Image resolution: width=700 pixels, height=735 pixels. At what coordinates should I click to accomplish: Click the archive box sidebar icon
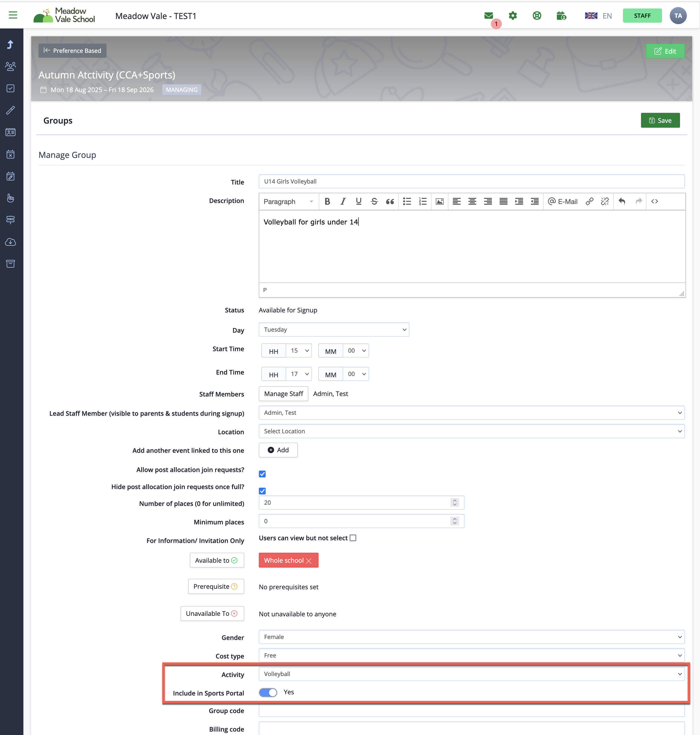[x=10, y=264]
